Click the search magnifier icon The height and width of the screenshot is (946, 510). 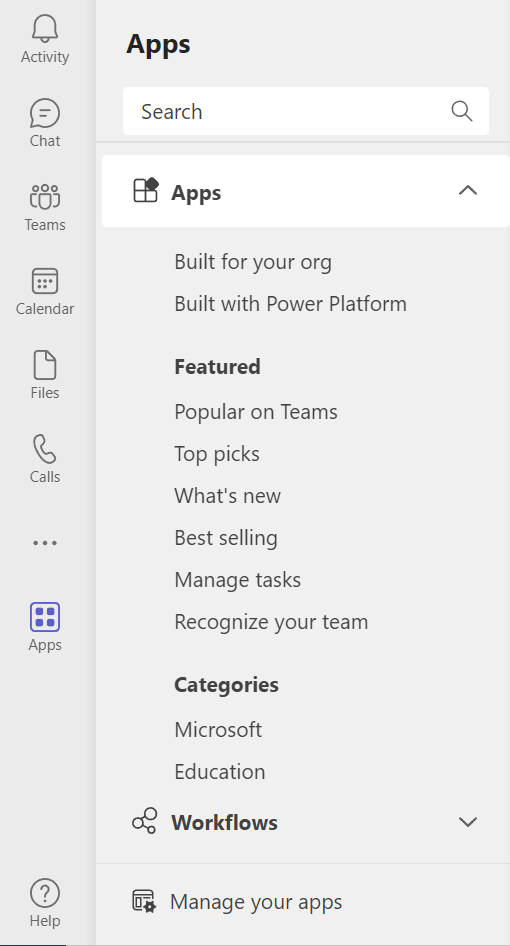462,111
